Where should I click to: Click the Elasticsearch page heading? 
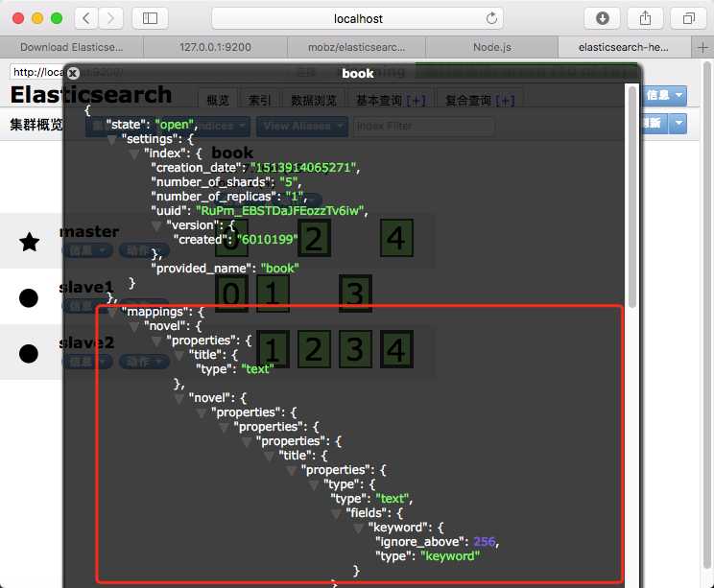(x=91, y=95)
